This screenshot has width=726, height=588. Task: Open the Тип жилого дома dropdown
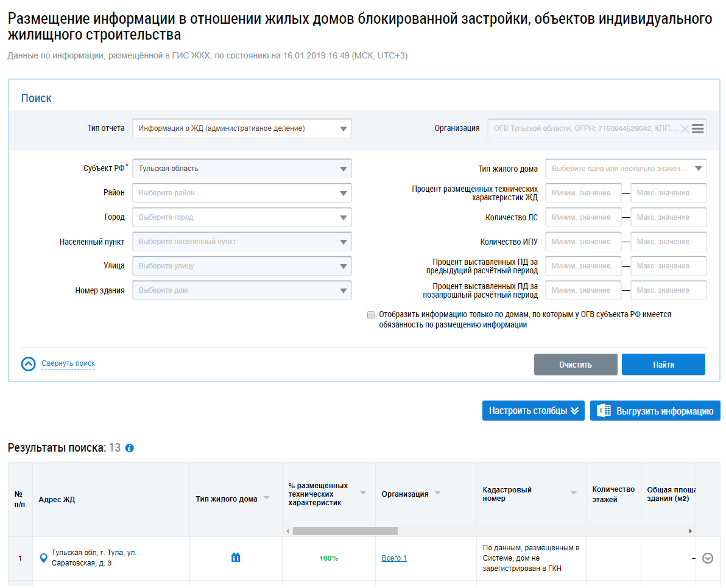(626, 169)
